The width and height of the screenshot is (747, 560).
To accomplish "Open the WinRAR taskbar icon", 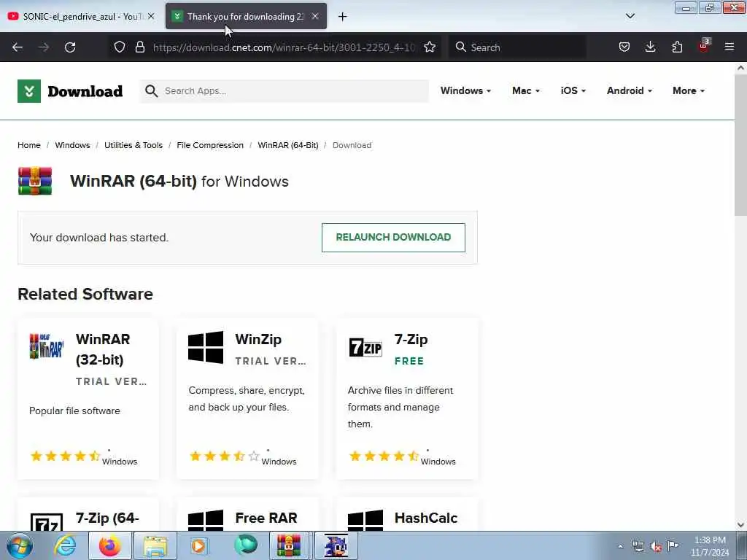I will (x=289, y=545).
